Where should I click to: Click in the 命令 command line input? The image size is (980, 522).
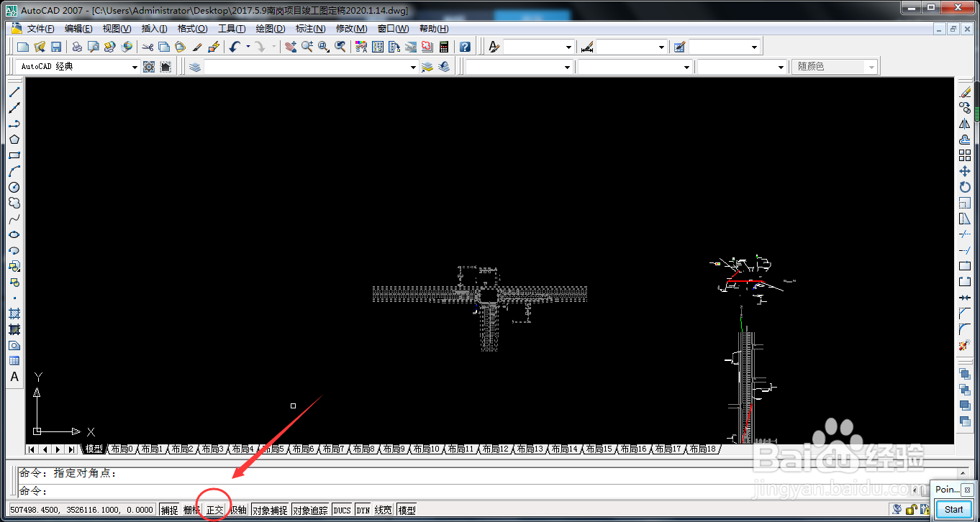click(468, 491)
